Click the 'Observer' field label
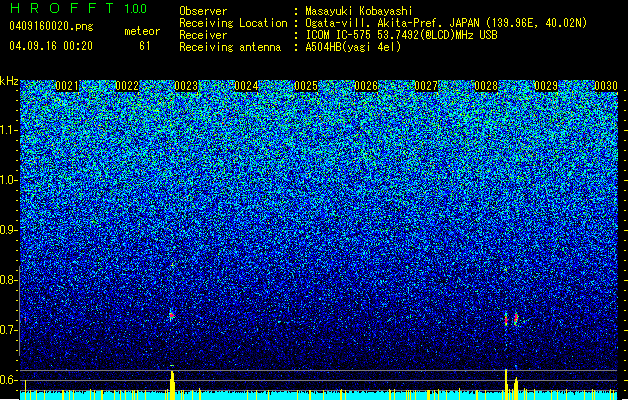The width and height of the screenshot is (629, 400). coord(203,11)
